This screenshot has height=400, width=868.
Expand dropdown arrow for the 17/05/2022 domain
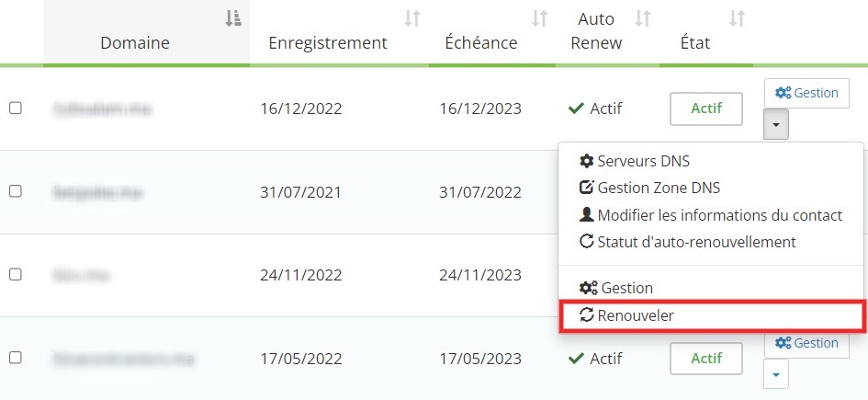[775, 373]
